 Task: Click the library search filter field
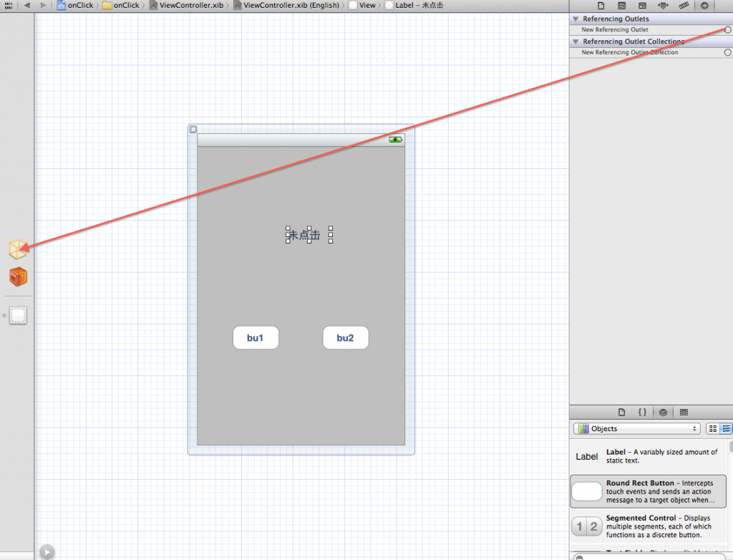(649, 556)
